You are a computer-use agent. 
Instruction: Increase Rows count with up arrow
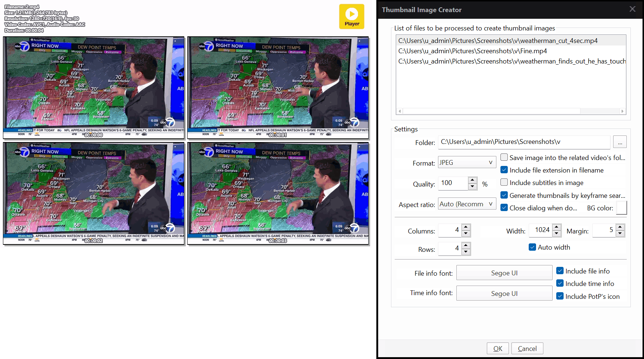466,246
